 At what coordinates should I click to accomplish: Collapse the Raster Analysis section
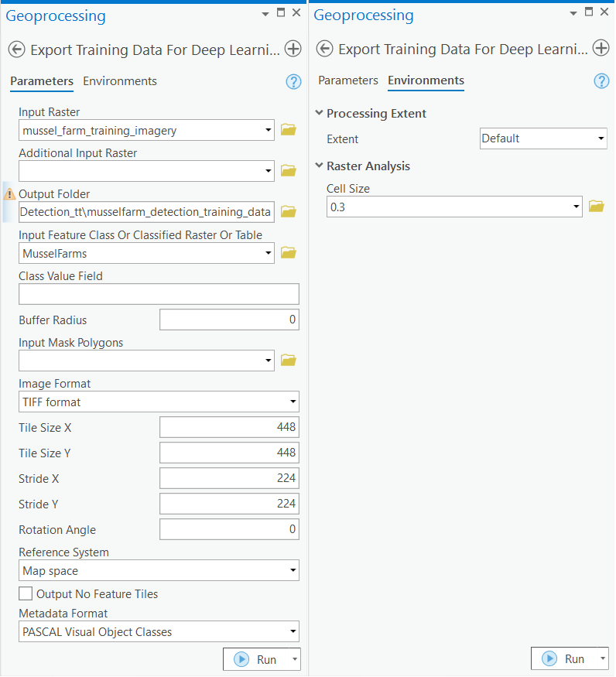click(319, 166)
